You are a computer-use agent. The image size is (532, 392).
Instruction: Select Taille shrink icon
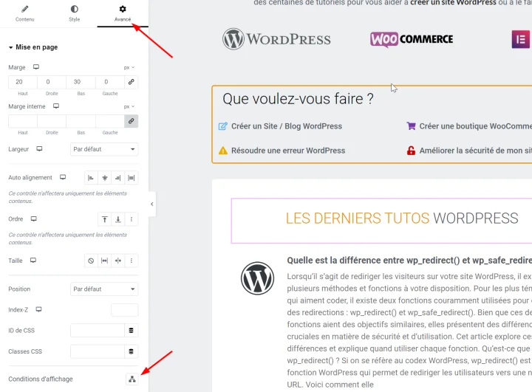pyautogui.click(x=117, y=261)
